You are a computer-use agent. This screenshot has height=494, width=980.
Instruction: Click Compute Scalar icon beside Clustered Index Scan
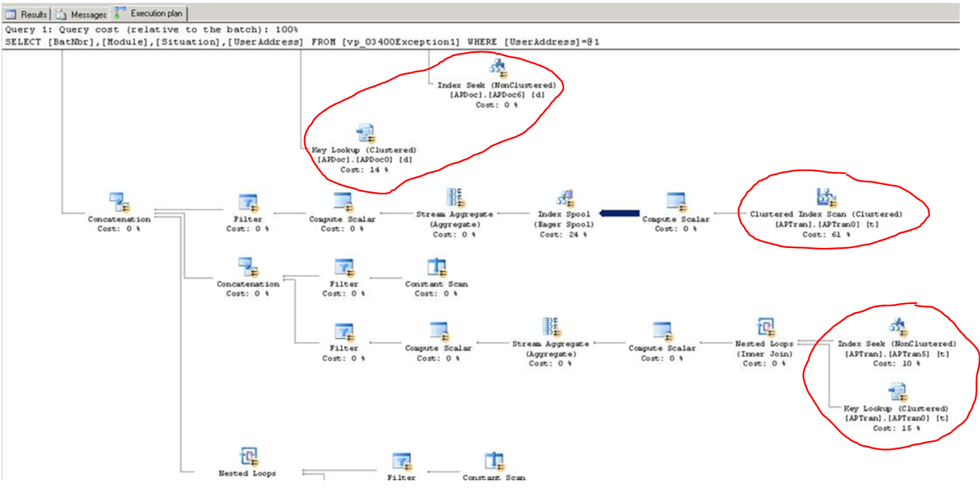677,202
